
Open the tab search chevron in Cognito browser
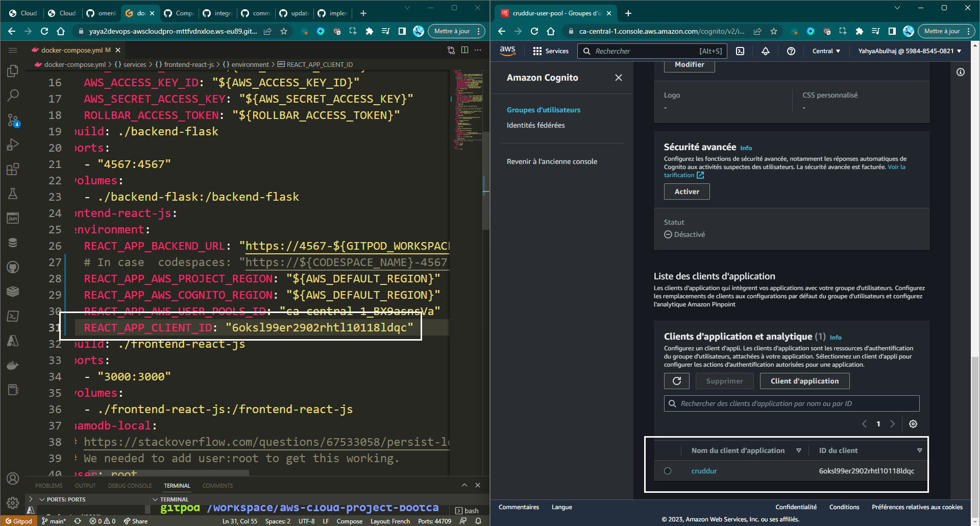[x=897, y=8]
